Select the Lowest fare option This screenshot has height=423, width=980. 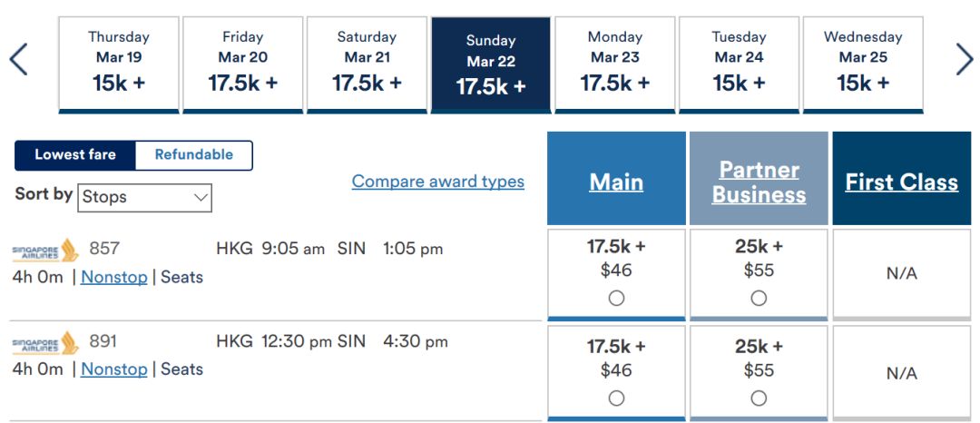[75, 155]
